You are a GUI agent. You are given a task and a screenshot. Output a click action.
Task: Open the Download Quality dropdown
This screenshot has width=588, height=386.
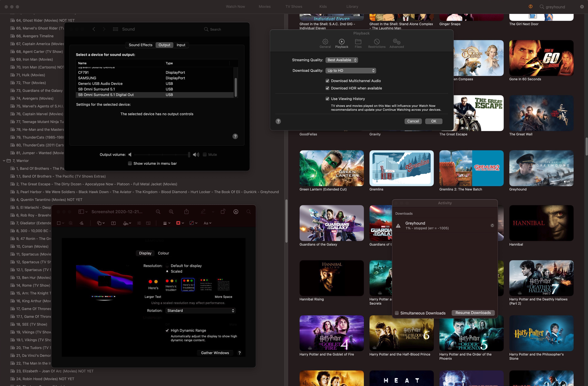coord(351,71)
